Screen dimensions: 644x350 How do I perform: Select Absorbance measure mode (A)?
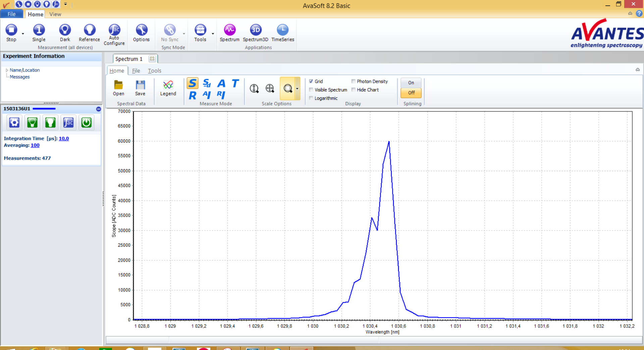[221, 83]
